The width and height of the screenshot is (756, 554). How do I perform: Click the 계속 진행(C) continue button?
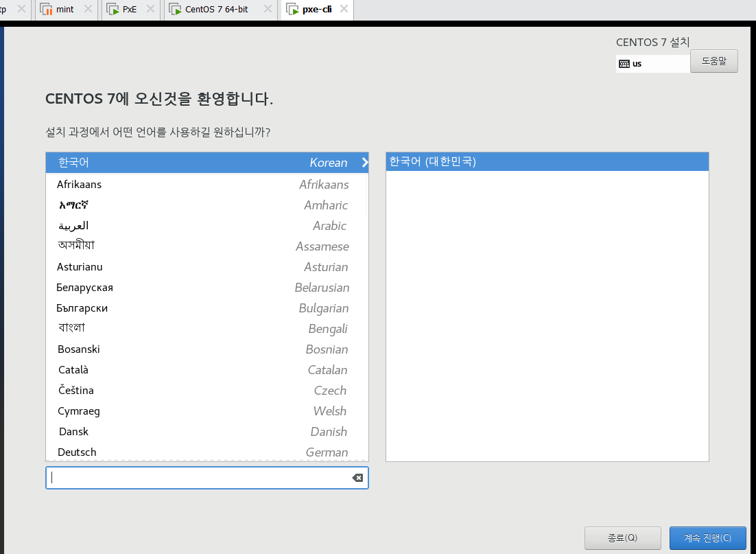[707, 538]
